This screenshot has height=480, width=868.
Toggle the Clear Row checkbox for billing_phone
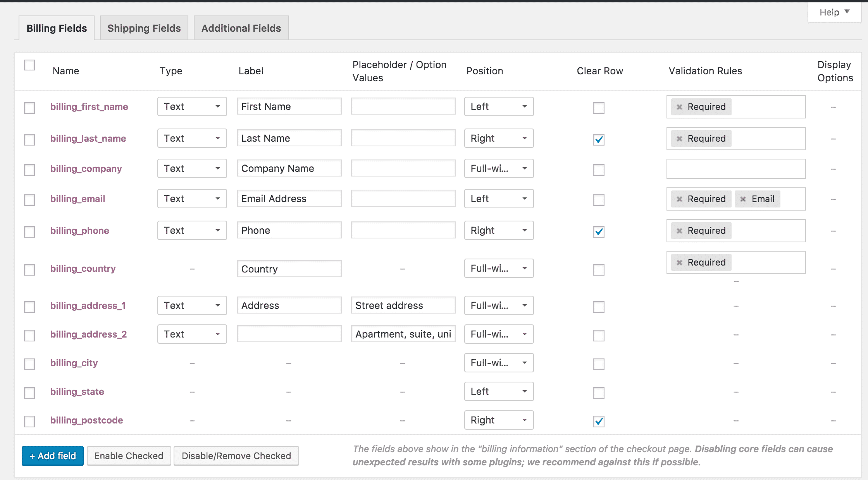coord(598,231)
